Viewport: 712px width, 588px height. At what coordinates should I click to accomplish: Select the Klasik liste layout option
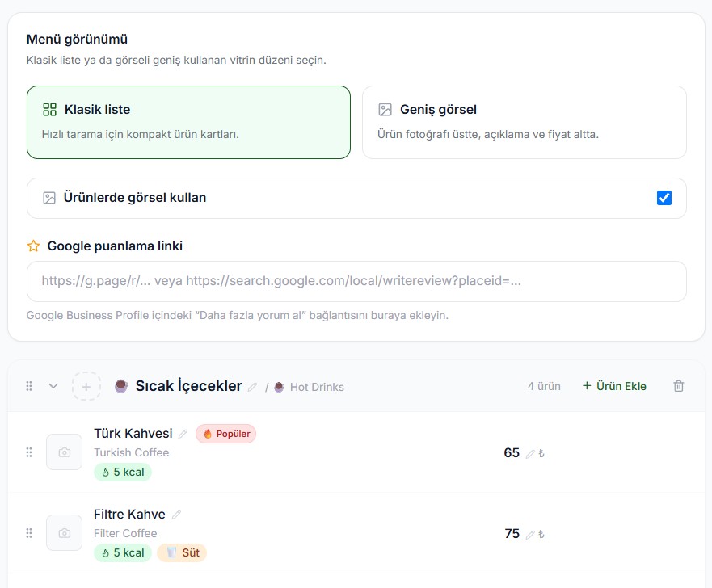click(188, 123)
